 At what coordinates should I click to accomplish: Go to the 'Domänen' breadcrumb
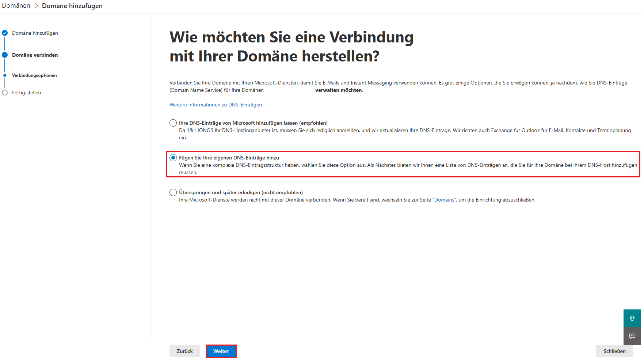click(x=16, y=6)
